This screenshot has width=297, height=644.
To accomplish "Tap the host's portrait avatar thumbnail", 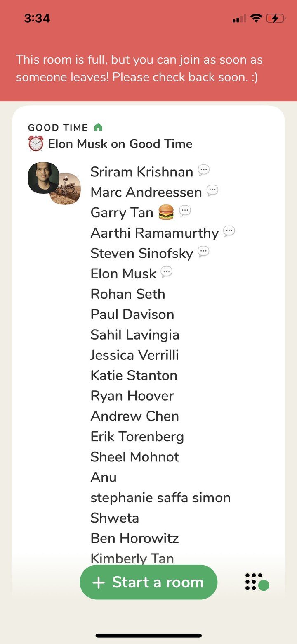I will click(42, 177).
